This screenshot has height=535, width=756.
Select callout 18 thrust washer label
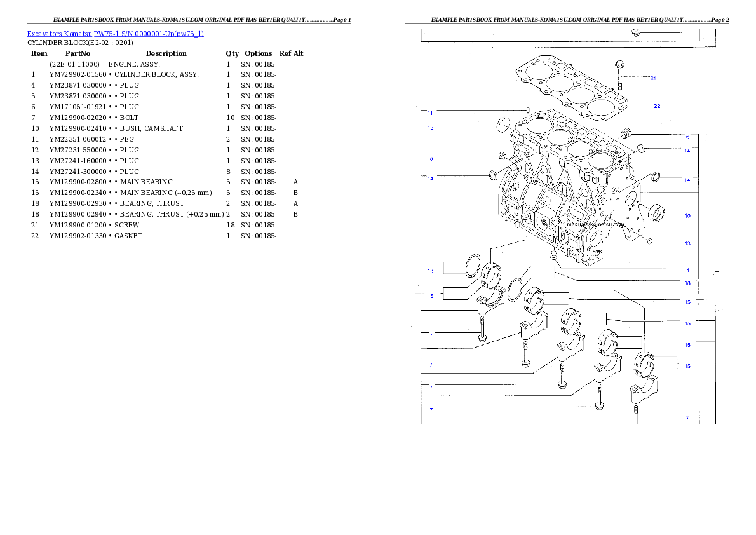tap(431, 270)
